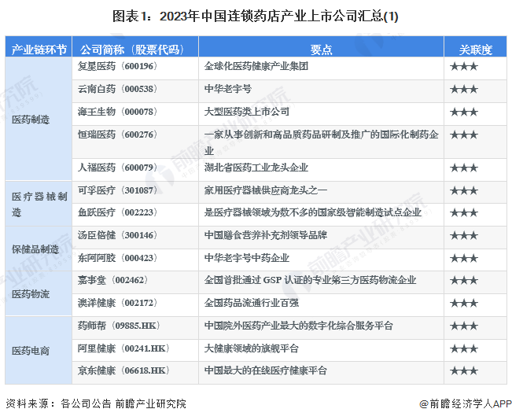Select the 医药制造 category cell

[x=39, y=120]
